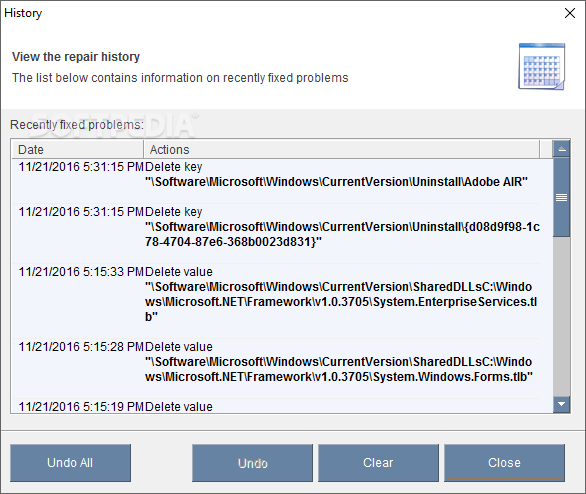Screen dimensions: 586x494
Task: Click the System.Windows.Forms.tlb path text
Action: [x=339, y=369]
